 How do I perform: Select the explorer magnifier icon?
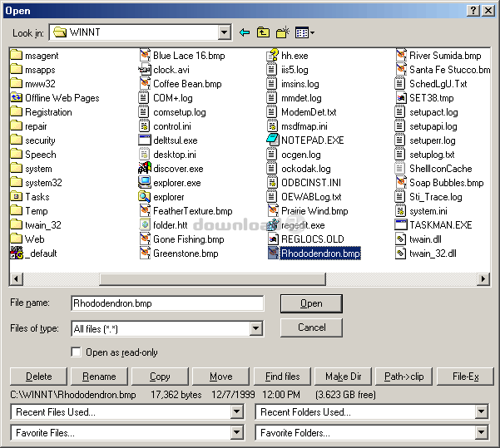point(145,197)
